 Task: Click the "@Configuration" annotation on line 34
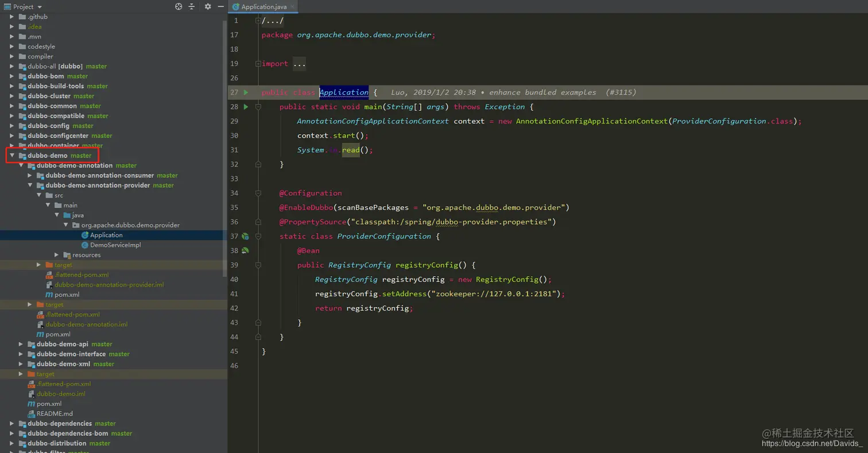[311, 193]
